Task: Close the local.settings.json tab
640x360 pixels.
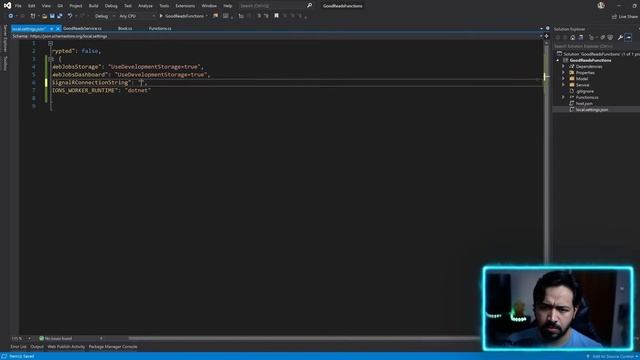Action: [x=58, y=29]
